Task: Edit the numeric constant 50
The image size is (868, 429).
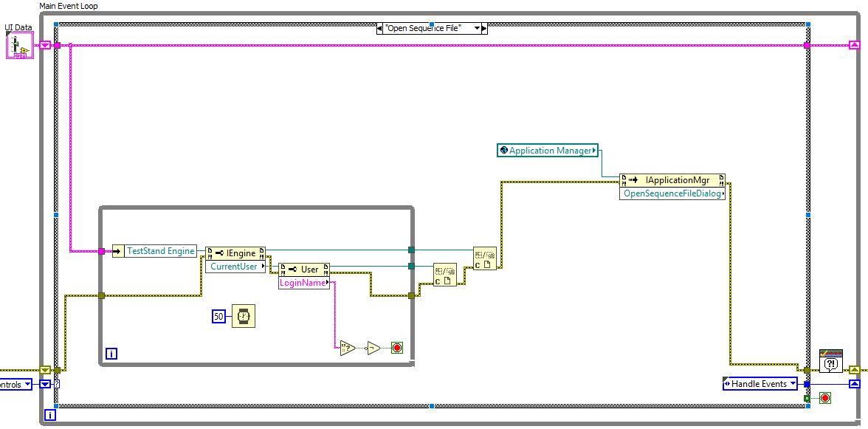Action: (219, 317)
